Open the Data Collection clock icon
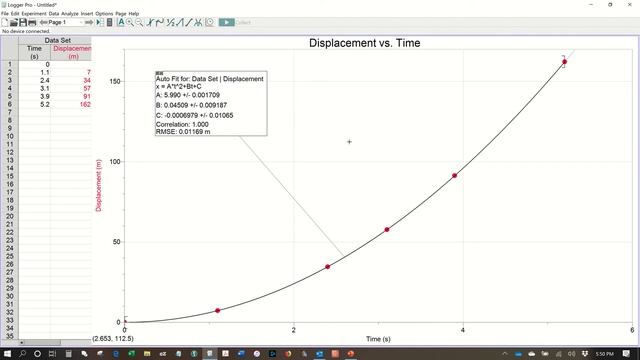This screenshot has height=360, width=640. (x=209, y=22)
